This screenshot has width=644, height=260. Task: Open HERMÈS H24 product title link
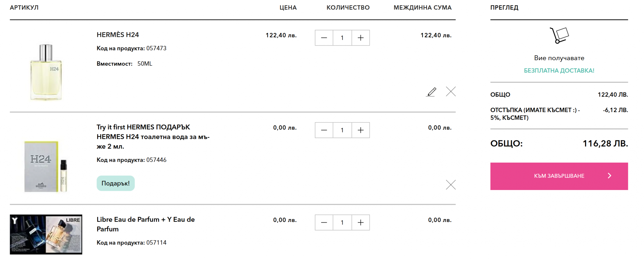pos(118,35)
